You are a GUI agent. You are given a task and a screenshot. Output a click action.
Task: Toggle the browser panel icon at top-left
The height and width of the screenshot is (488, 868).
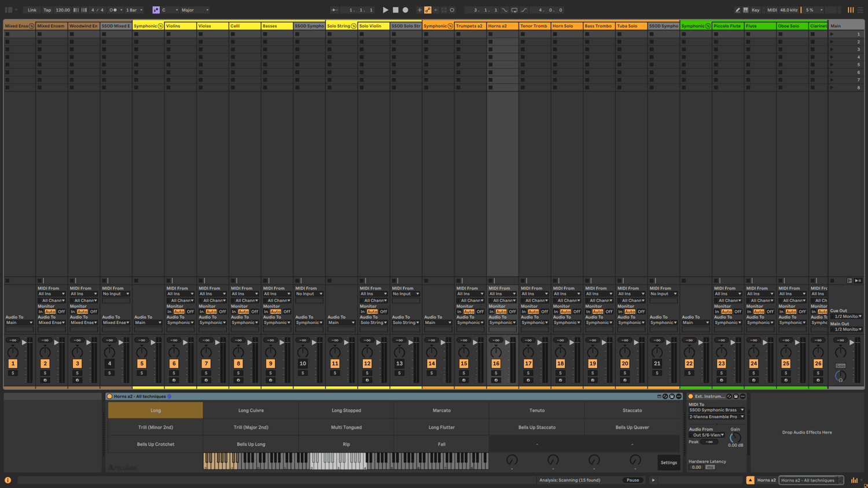point(9,10)
